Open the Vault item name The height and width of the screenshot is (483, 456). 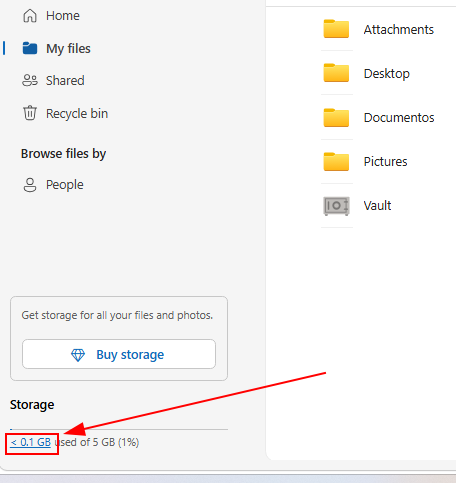click(377, 206)
